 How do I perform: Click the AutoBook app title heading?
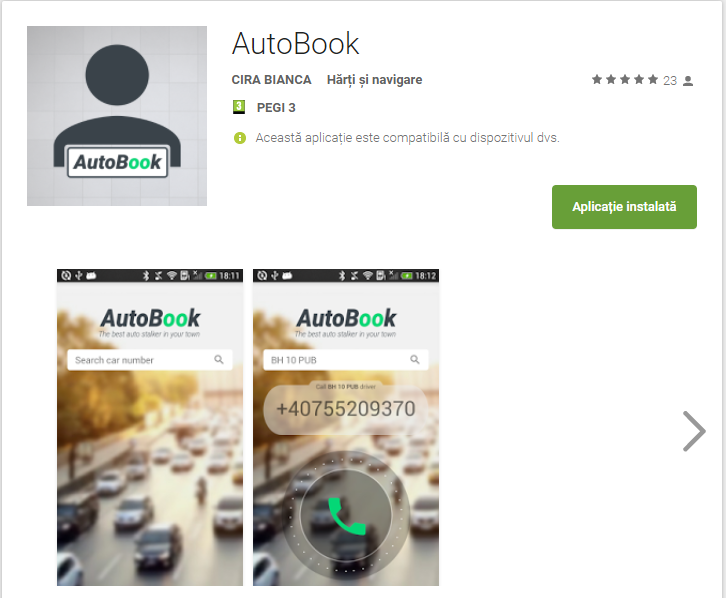pyautogui.click(x=295, y=44)
